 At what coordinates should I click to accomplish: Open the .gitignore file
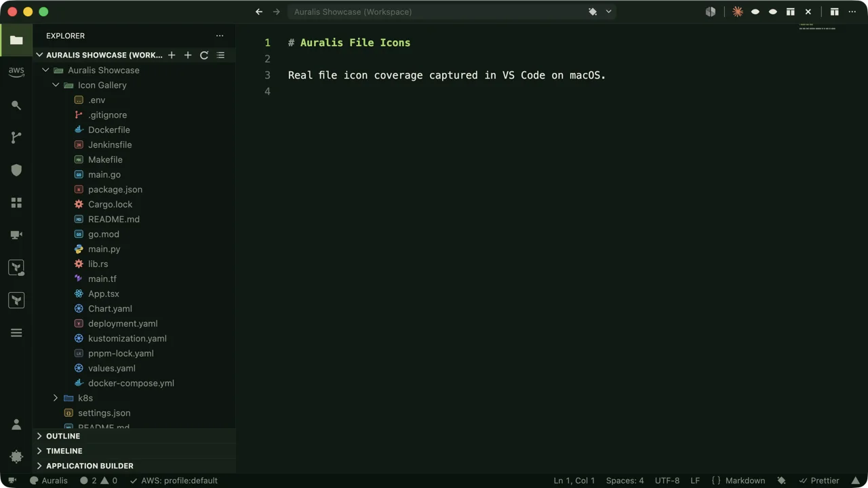tap(134, 115)
